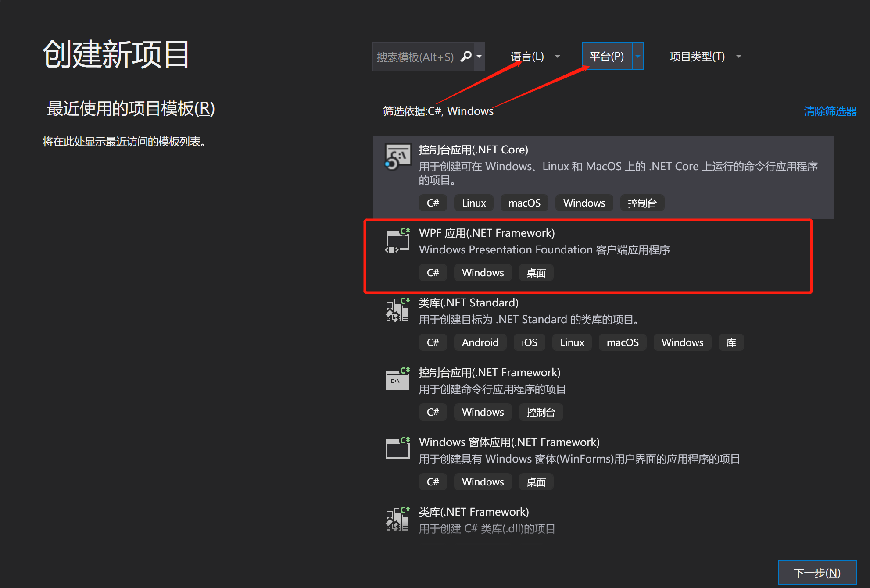870x588 pixels.
Task: Select 控制台应用(.NET Framework) template entry
Action: tap(489, 373)
